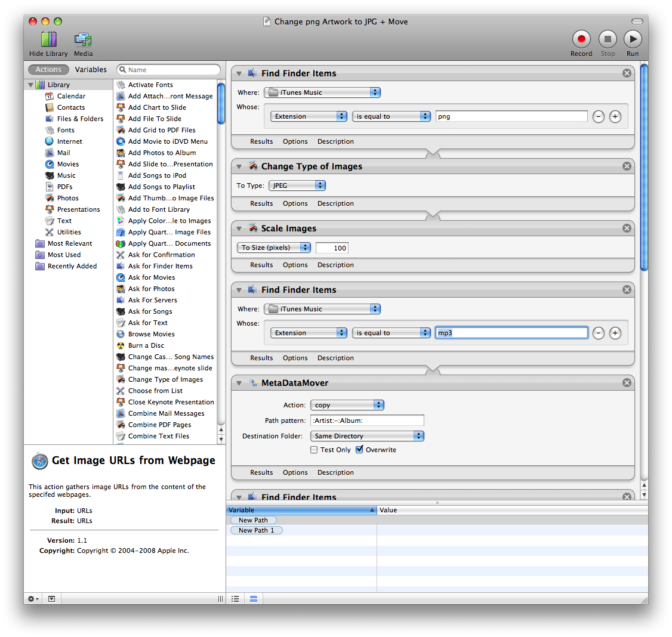Collapse the Library tree triangle
The image size is (672, 637).
pos(31,85)
